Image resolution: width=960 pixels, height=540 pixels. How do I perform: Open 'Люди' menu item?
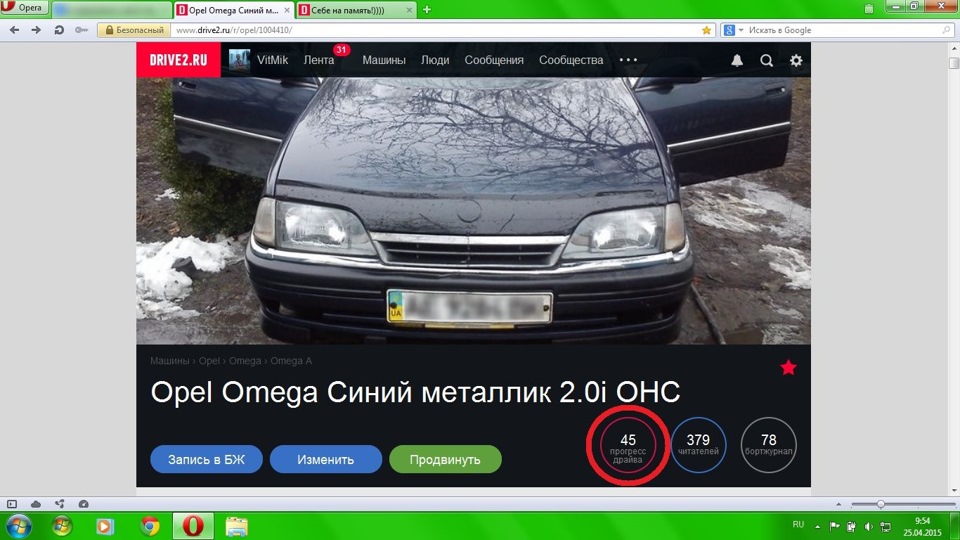(x=435, y=60)
